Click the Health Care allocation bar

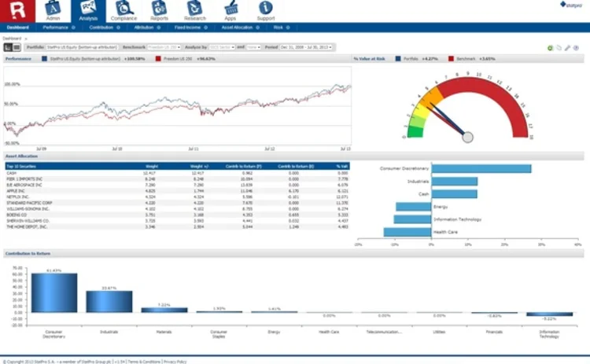[407, 232]
